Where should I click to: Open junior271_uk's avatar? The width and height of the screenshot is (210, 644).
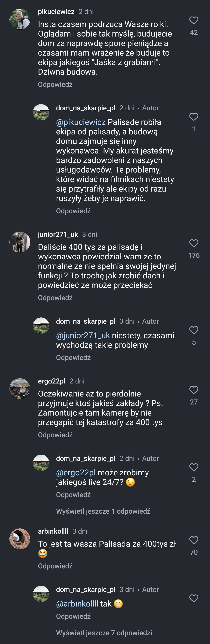(x=20, y=242)
